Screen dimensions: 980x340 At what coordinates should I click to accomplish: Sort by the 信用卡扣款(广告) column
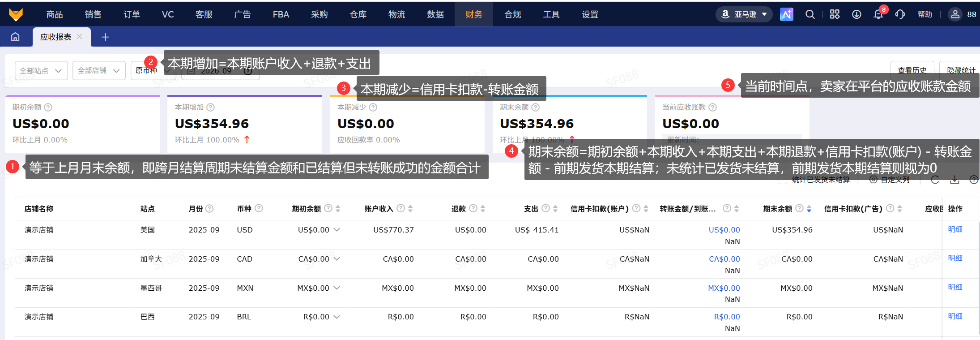click(x=899, y=208)
